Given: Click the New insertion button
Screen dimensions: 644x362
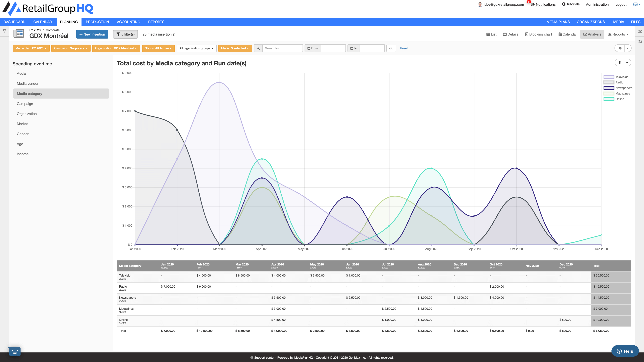Looking at the screenshot, I should pyautogui.click(x=92, y=34).
